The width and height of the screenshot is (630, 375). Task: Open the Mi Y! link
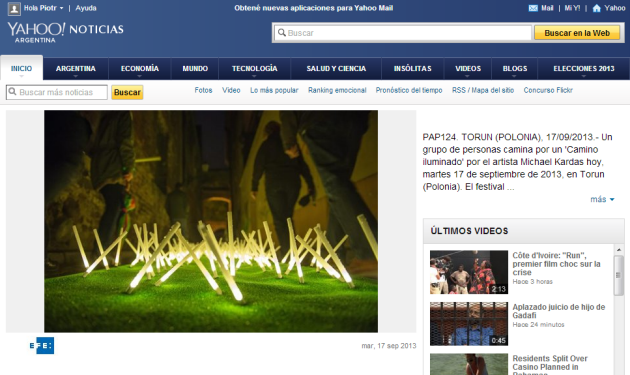pos(572,8)
